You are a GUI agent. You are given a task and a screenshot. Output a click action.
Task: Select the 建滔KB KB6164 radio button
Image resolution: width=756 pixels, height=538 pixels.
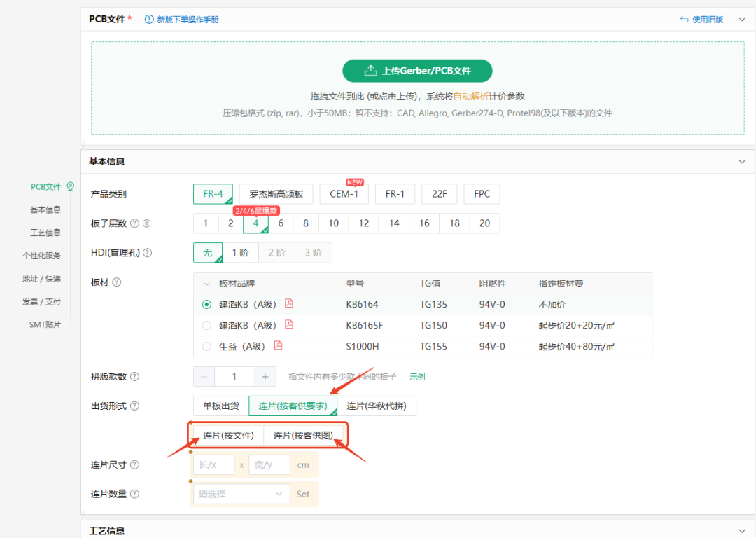(x=206, y=305)
